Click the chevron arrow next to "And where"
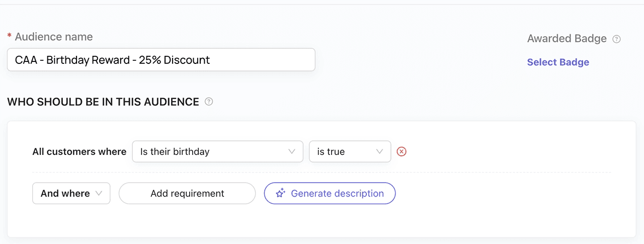 pyautogui.click(x=99, y=193)
